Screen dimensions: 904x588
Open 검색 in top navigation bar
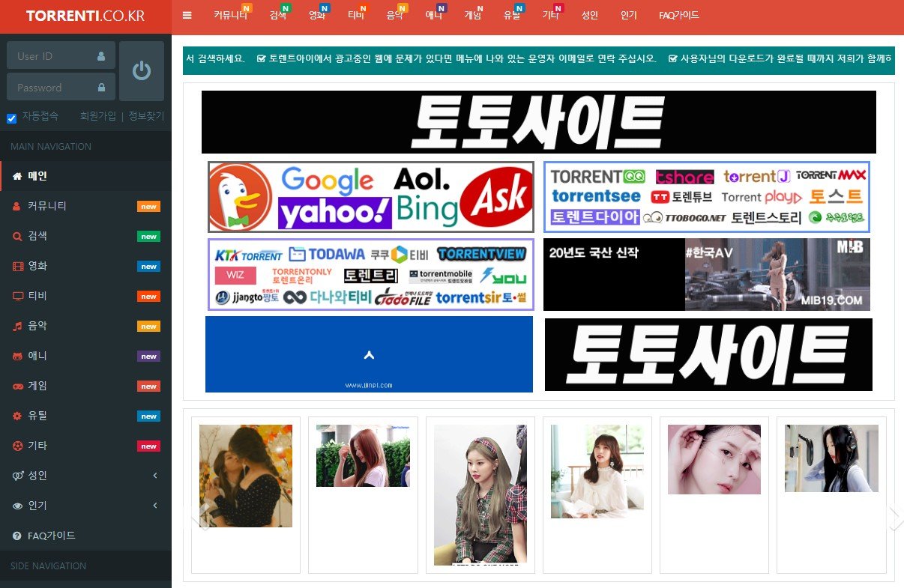tap(278, 15)
